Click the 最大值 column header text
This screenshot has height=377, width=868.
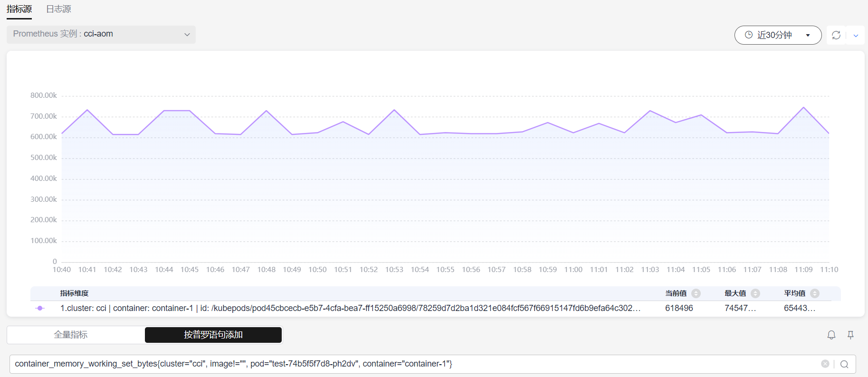pos(735,293)
